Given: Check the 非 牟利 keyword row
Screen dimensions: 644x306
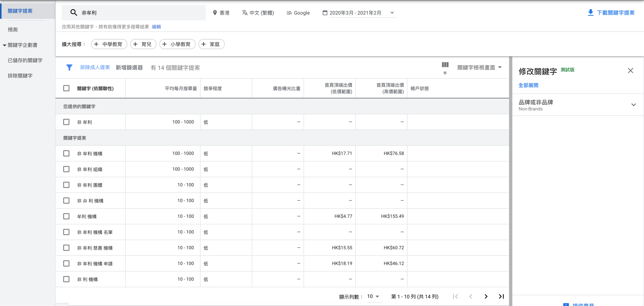Looking at the screenshot, I should click(x=66, y=122).
